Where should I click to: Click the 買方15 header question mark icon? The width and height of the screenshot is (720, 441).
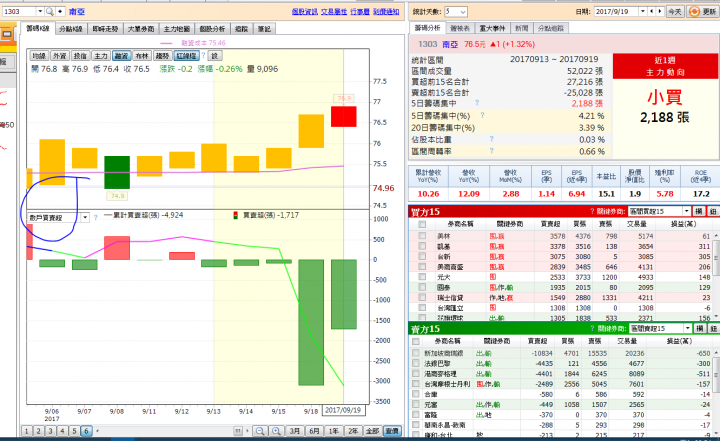(592, 211)
